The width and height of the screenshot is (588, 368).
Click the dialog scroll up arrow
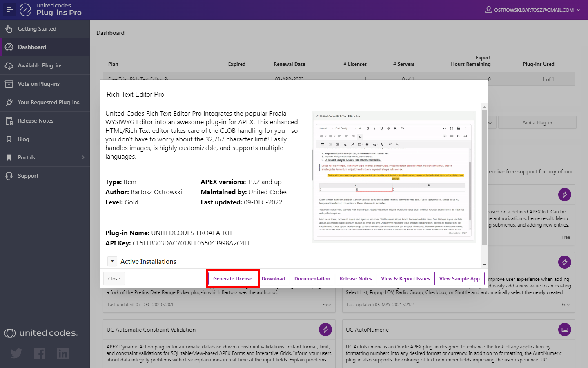(485, 107)
